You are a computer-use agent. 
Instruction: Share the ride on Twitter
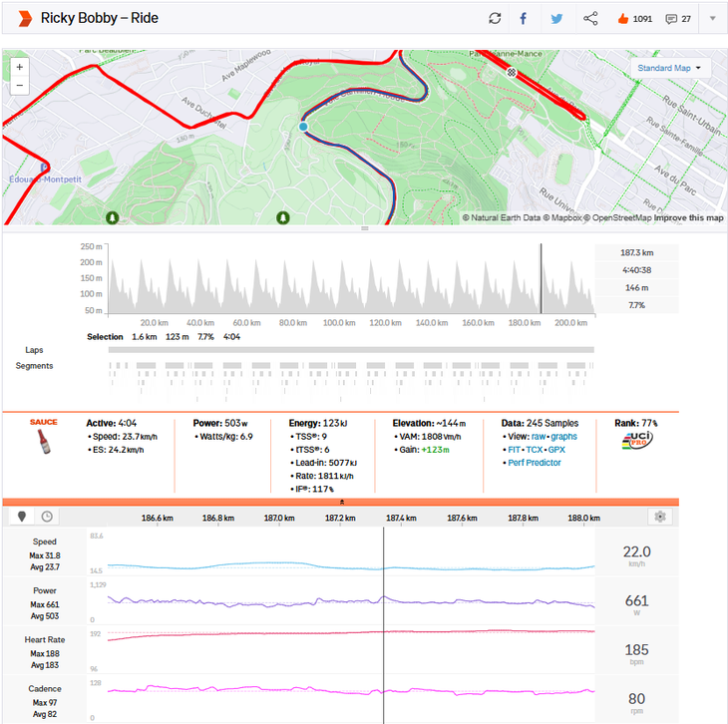tap(556, 18)
